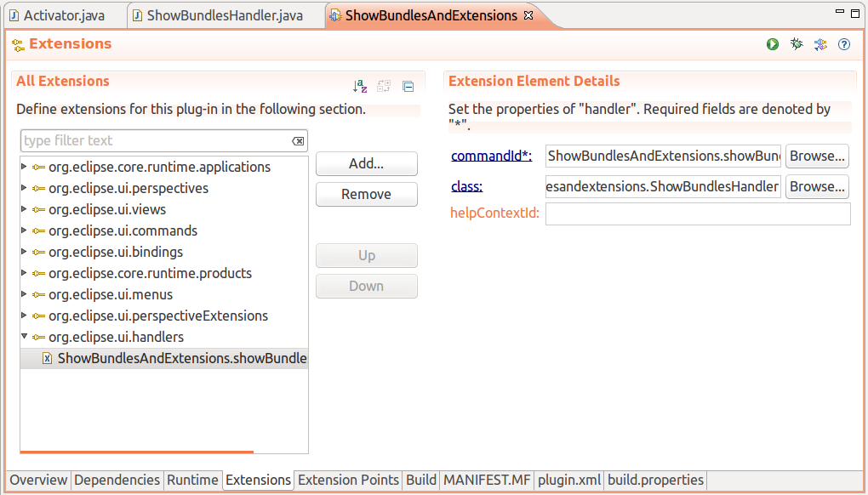Click the Down button
This screenshot has width=868, height=495.
click(x=367, y=286)
